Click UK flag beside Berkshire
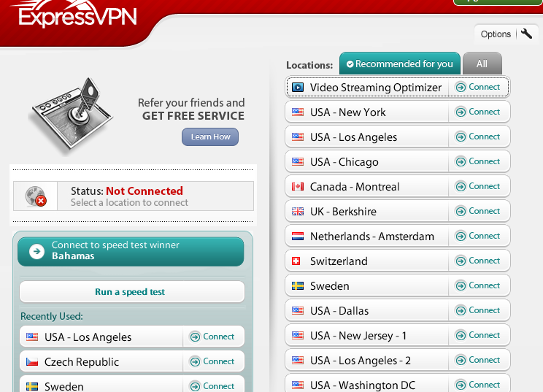The height and width of the screenshot is (392, 543). pos(298,211)
